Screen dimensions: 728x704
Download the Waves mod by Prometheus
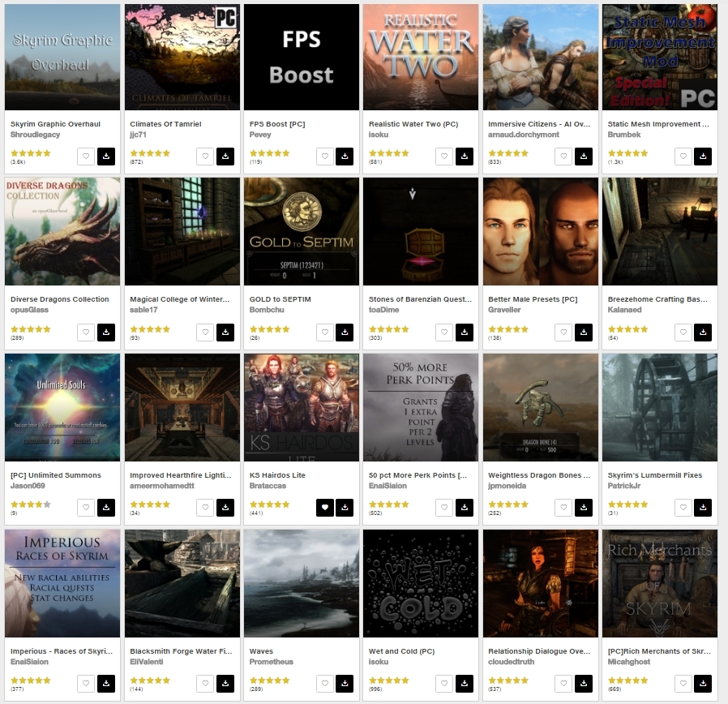[x=345, y=683]
